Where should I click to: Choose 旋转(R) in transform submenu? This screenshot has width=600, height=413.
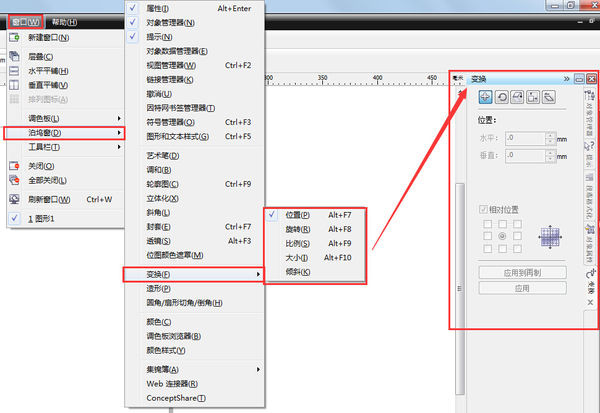315,229
